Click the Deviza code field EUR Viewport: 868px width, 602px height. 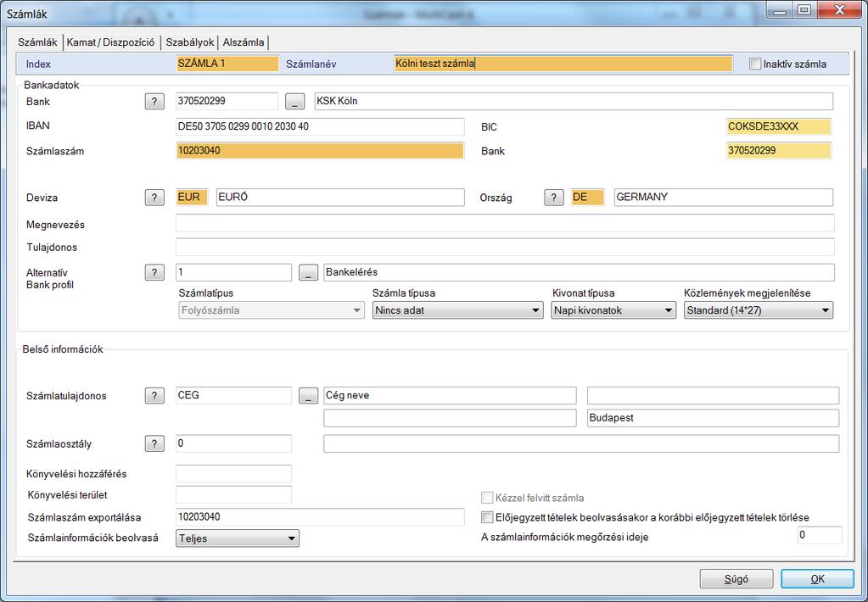[x=192, y=198]
